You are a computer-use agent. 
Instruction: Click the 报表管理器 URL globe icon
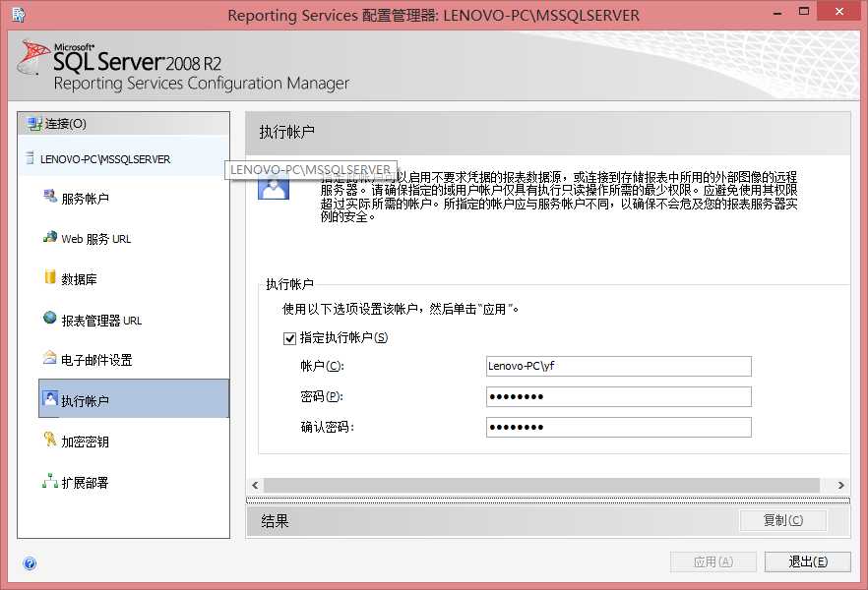tap(50, 318)
